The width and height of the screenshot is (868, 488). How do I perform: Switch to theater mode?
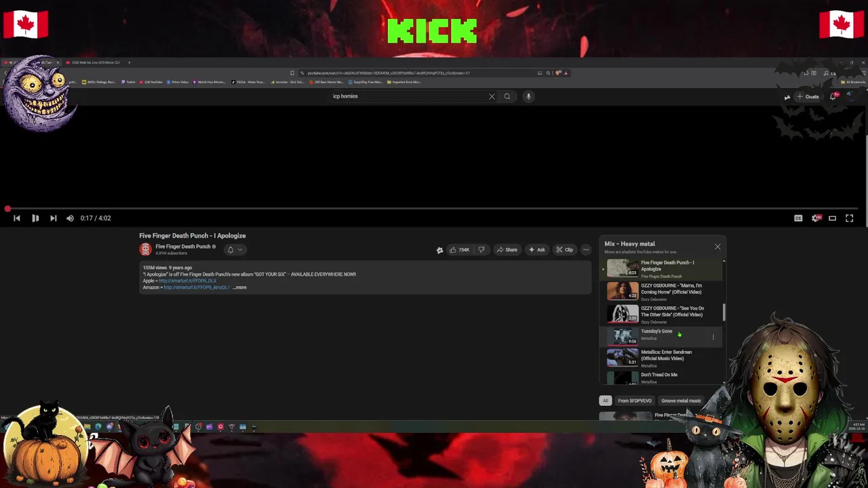pos(833,218)
